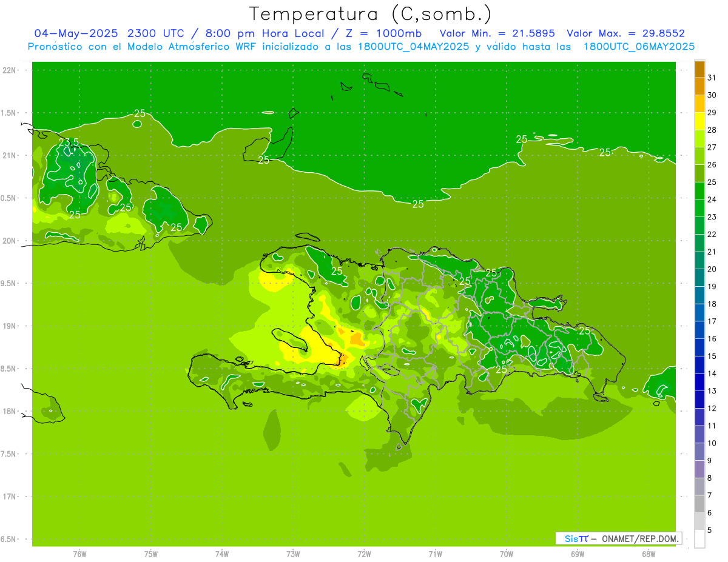Click the "69W" longitude axis label
The width and height of the screenshot is (728, 562).
(578, 554)
